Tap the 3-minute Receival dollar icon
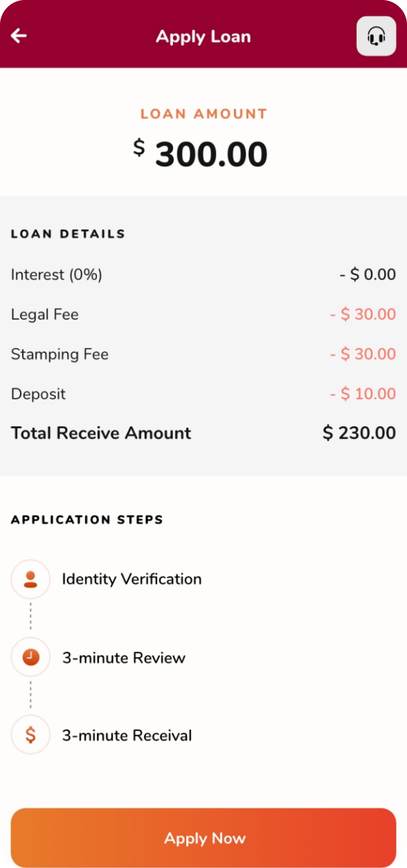 31,734
